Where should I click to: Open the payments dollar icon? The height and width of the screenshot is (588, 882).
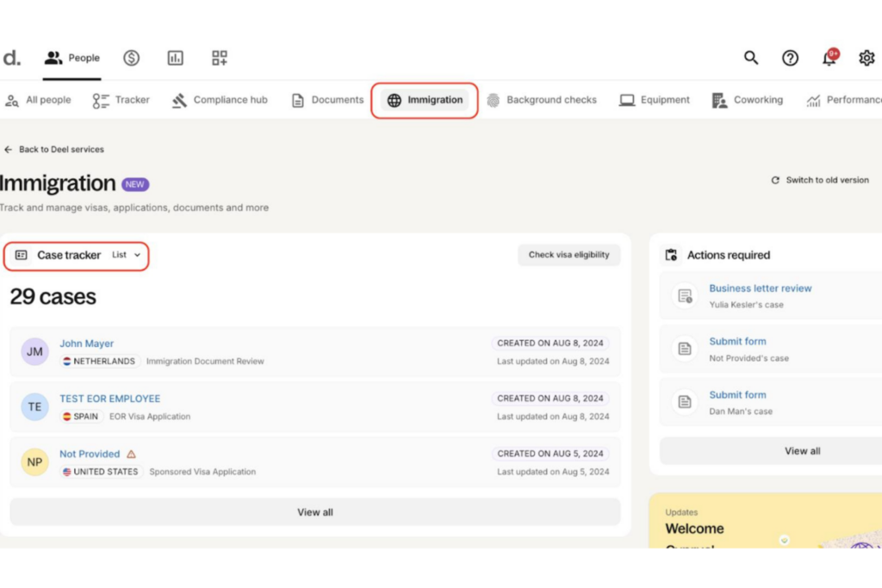click(x=132, y=58)
